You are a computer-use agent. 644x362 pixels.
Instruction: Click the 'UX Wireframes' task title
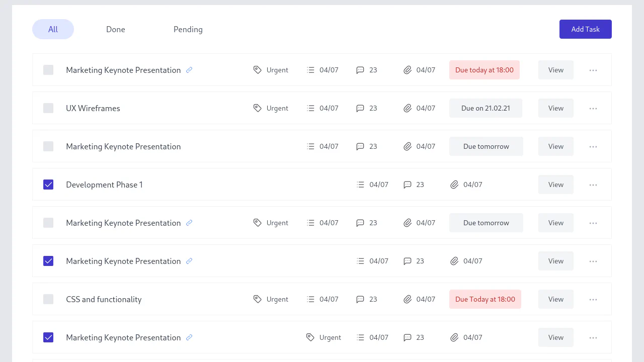[93, 108]
